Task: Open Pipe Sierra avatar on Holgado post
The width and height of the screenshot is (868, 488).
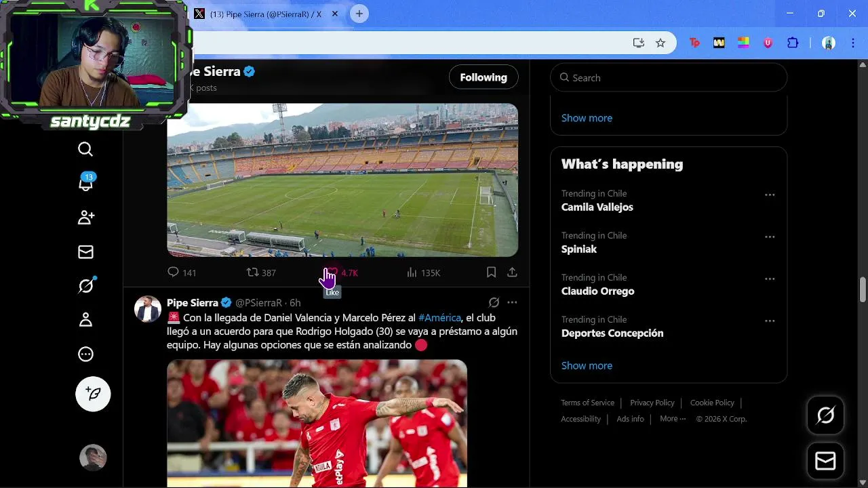Action: pyautogui.click(x=148, y=309)
